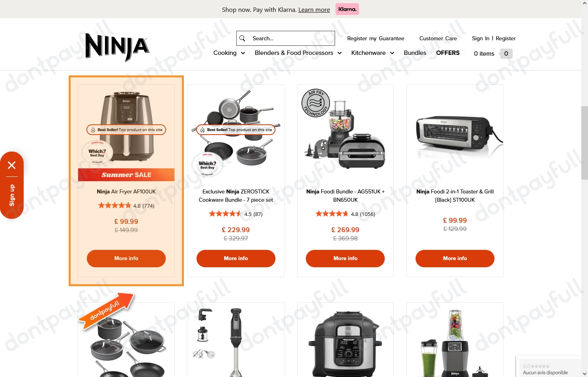The height and width of the screenshot is (377, 588).
Task: Click the Air Fry Technology badge icon
Action: (x=315, y=103)
